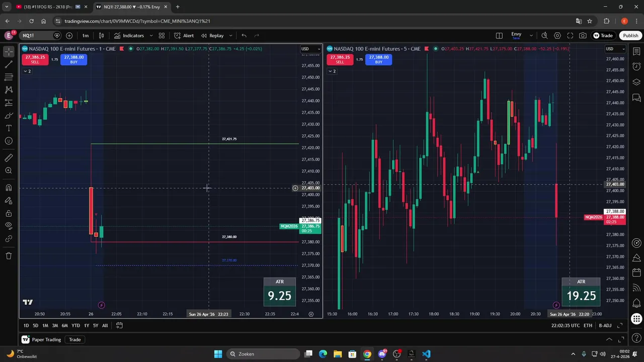This screenshot has width=644, height=362.
Task: Open the Watchlist panel in right sidebar
Action: 636,51
